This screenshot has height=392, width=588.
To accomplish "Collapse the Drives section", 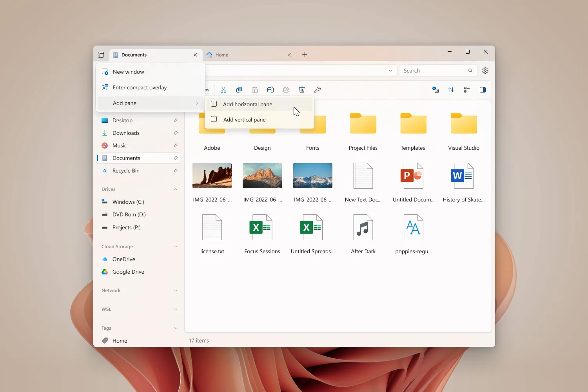I will click(176, 189).
